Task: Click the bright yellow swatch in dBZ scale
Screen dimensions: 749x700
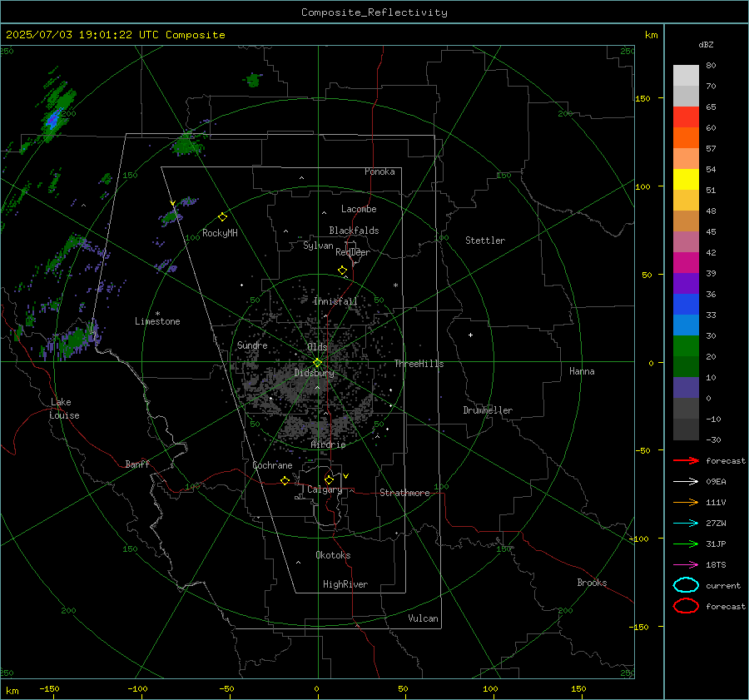Action: click(686, 180)
